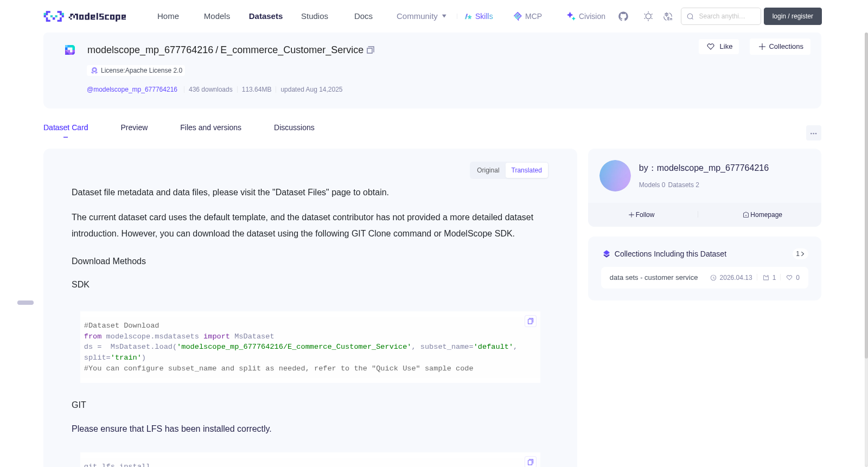Open Civision with sparkle icon
Screen dimensions: 868x467
click(x=585, y=16)
